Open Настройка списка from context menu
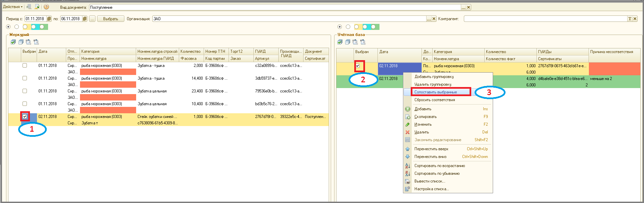The image size is (644, 203). pos(448,189)
